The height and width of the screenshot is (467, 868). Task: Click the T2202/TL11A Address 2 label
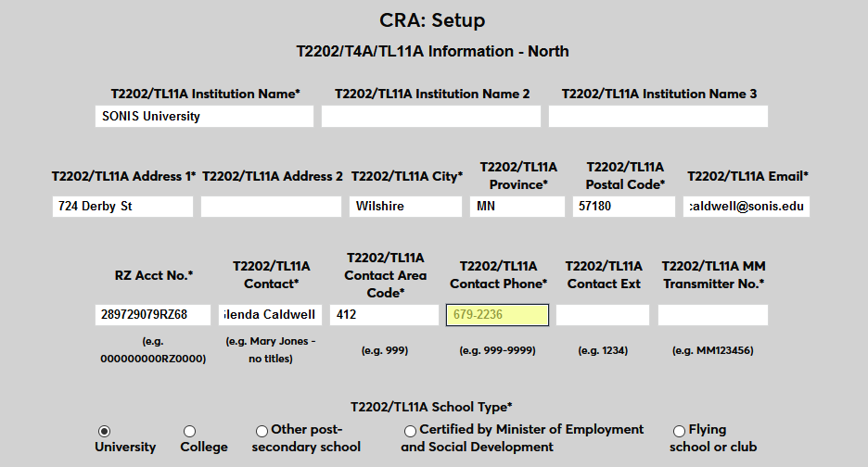[x=273, y=176]
